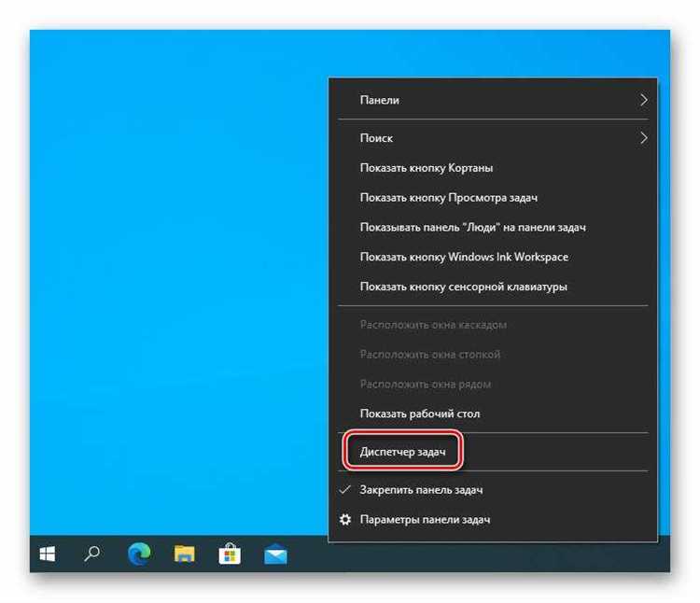700x603 pixels.
Task: Click Показать кнопку сенсорной клавиатуры
Action: pyautogui.click(x=463, y=287)
